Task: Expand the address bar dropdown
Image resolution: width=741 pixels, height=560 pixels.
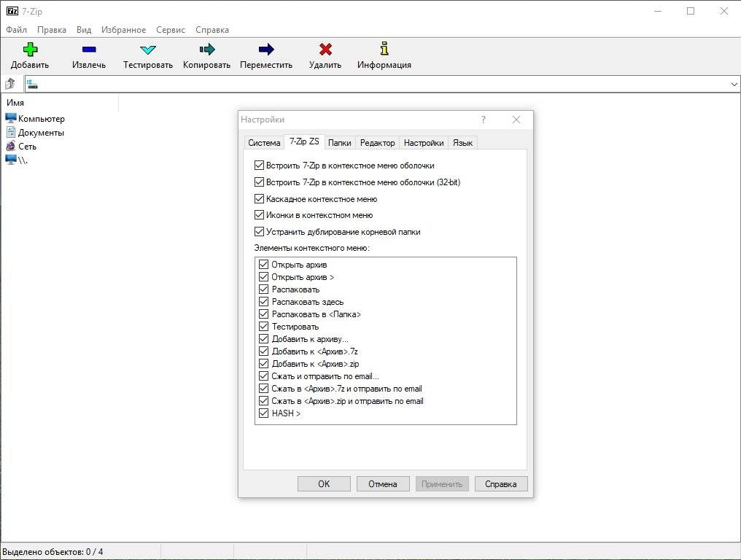Action: (x=734, y=84)
